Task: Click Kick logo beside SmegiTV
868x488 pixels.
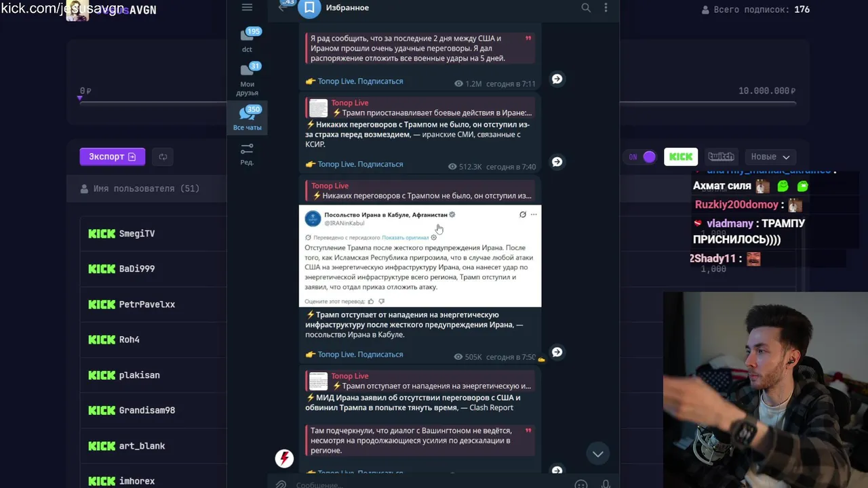Action: click(x=102, y=233)
